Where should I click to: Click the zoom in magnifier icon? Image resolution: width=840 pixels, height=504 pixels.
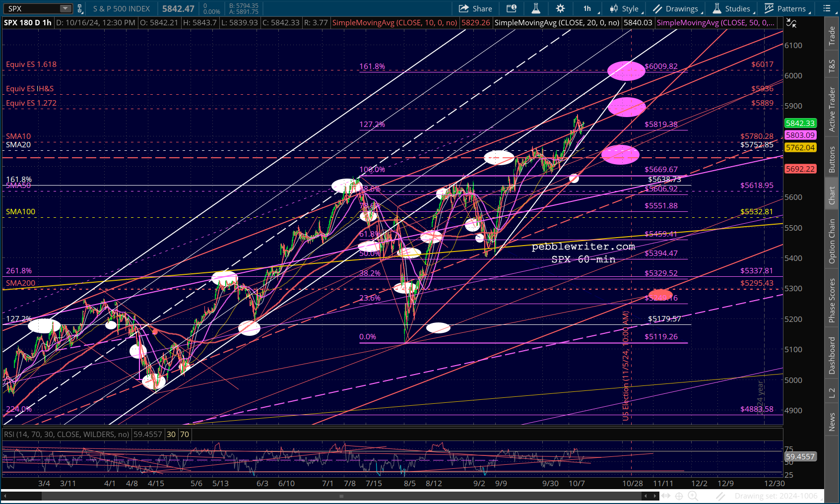tap(693, 496)
